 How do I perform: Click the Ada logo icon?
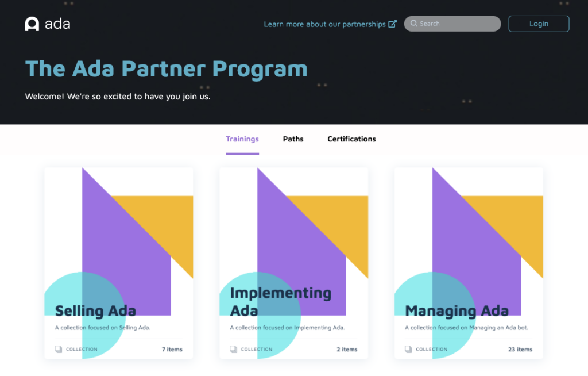32,24
